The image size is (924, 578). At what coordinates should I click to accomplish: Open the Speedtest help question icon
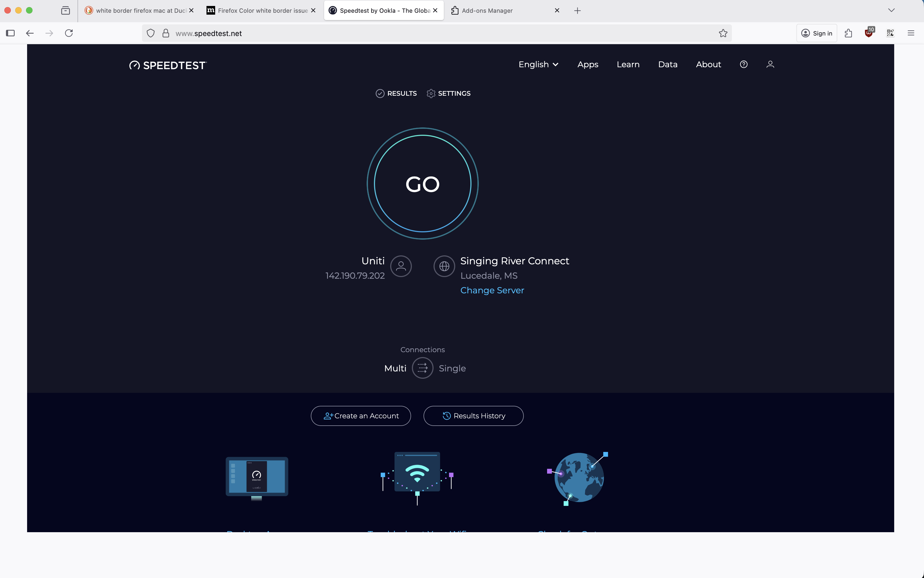[743, 64]
